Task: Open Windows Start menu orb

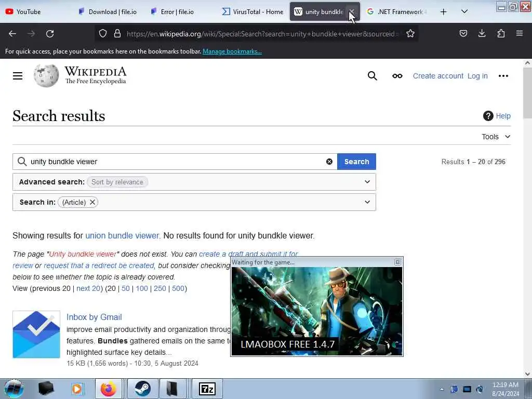Action: tap(14, 389)
